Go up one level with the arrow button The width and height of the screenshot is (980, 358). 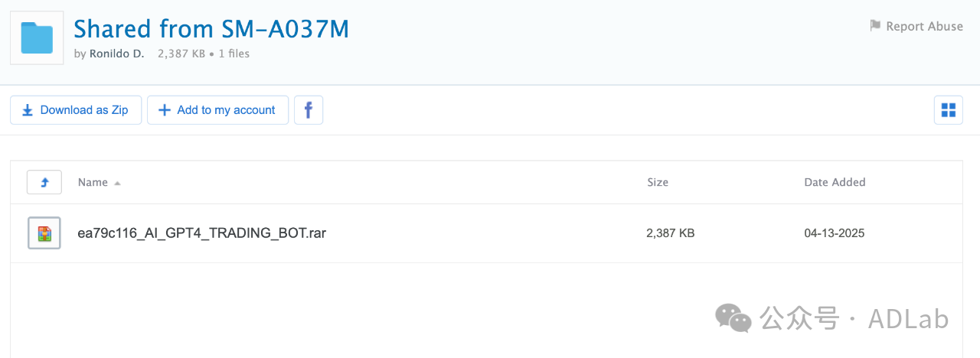44,182
